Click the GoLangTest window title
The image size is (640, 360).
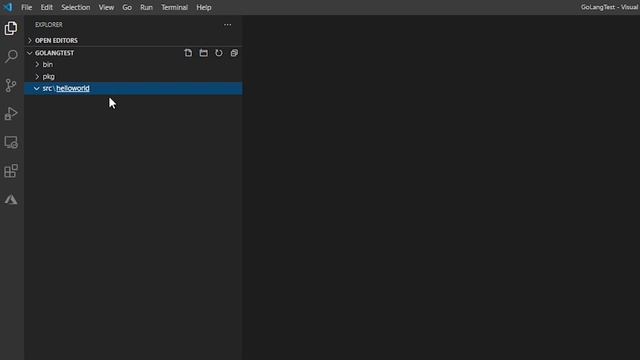click(610, 7)
